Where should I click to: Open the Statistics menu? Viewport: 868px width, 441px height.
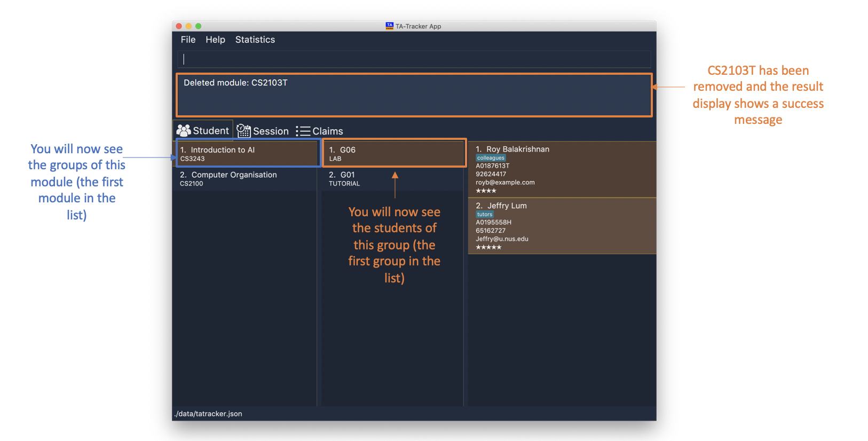[255, 40]
